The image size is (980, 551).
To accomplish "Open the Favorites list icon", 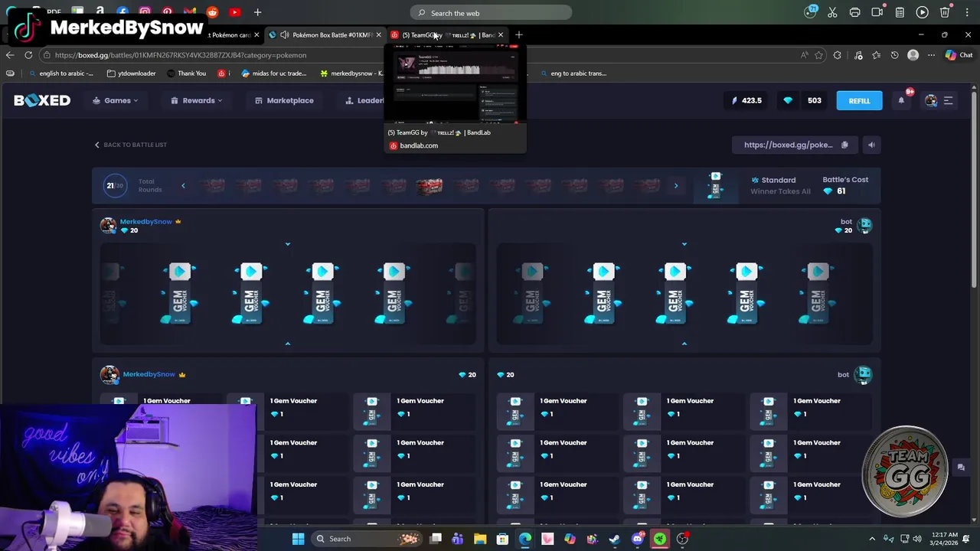I will [877, 55].
